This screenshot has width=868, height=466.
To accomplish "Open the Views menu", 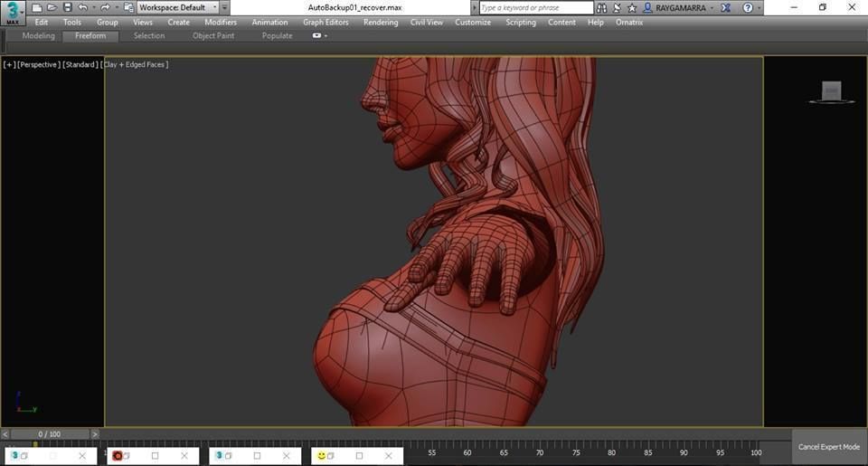I will point(142,22).
